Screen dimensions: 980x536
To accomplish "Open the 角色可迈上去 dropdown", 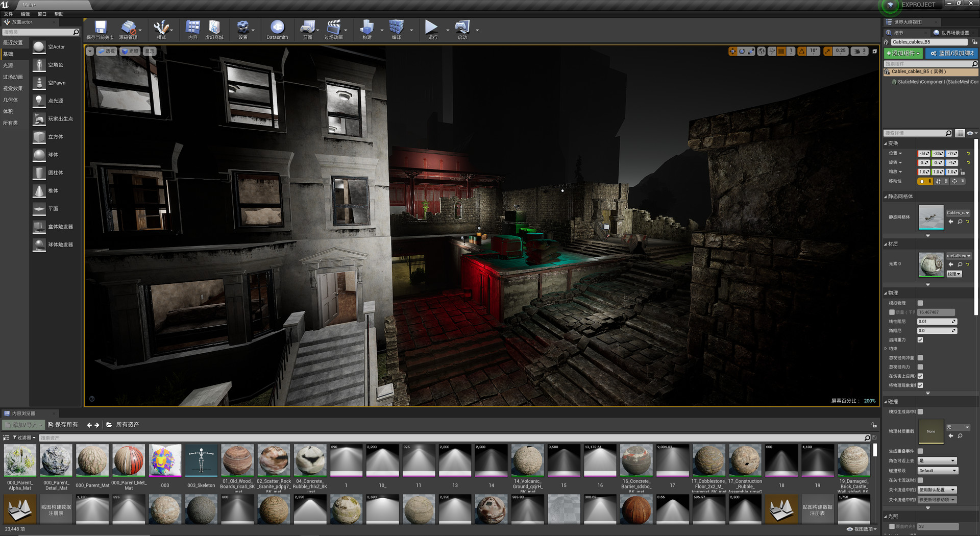I will pyautogui.click(x=937, y=460).
